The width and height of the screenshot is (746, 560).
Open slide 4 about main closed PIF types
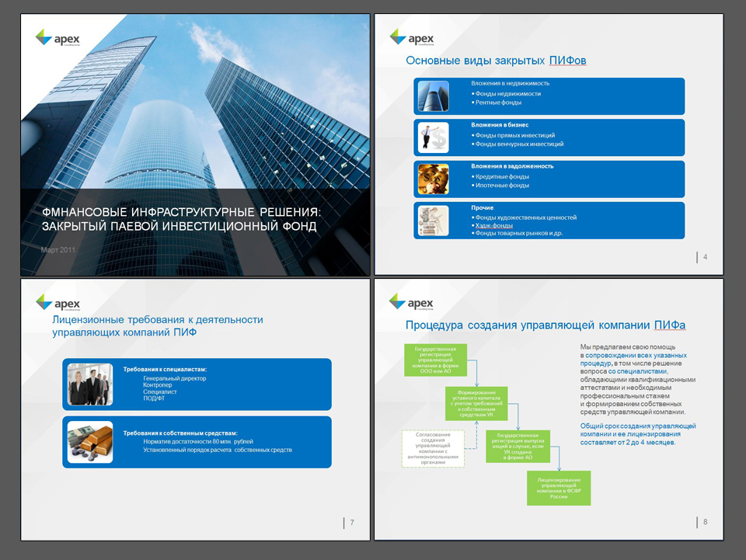(x=549, y=144)
